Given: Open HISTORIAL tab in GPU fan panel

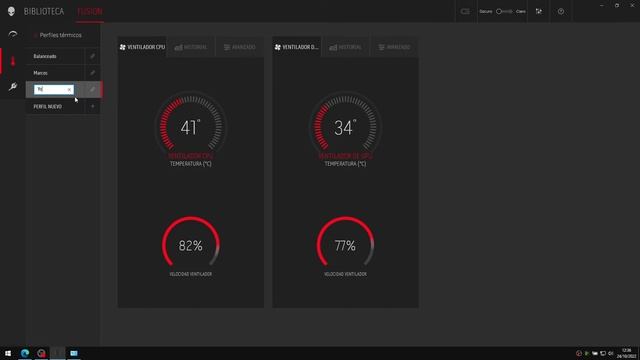Looking at the screenshot, I should (345, 47).
